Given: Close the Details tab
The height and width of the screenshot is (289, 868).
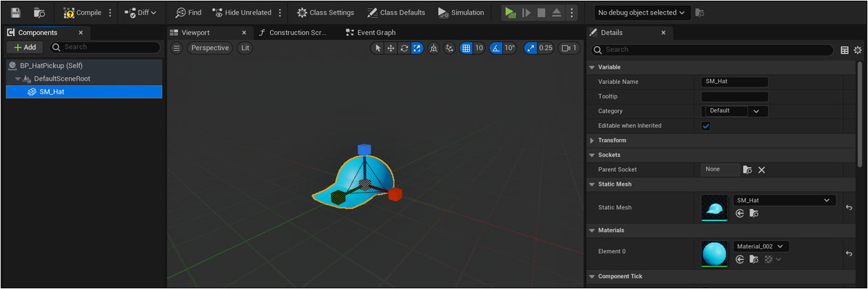Looking at the screenshot, I should [x=663, y=32].
